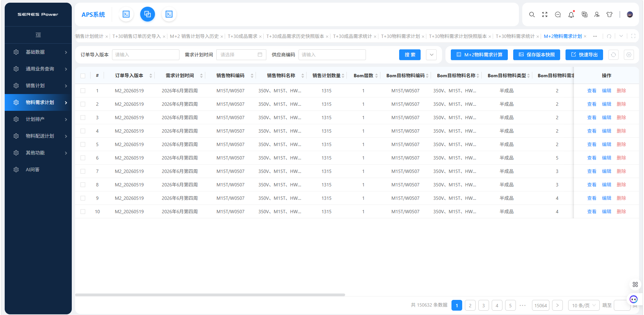Image resolution: width=644 pixels, height=315 pixels.
Task: Expand the 其他功能 sidebar menu
Action: [38, 153]
